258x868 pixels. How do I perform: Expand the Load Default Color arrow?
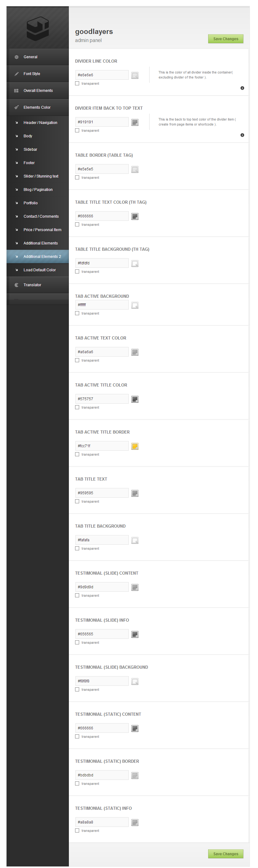pyautogui.click(x=17, y=270)
